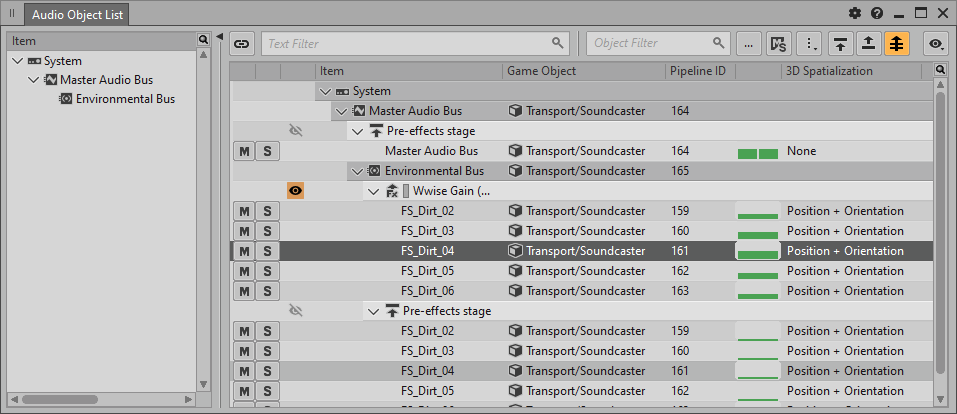This screenshot has height=414, width=957.
Task: Mute the selected FS_Dirt_04 object
Action: coord(243,251)
